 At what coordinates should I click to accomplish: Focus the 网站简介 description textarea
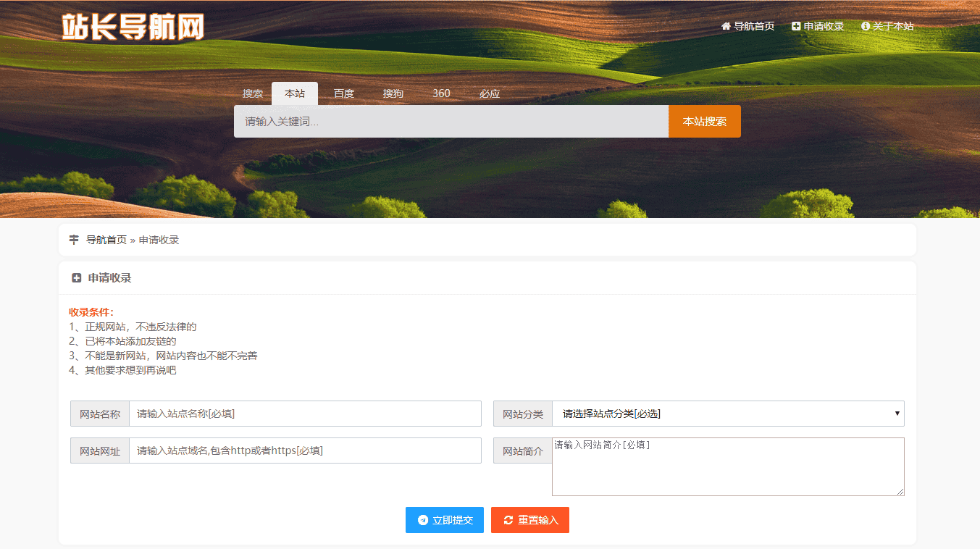(x=728, y=467)
